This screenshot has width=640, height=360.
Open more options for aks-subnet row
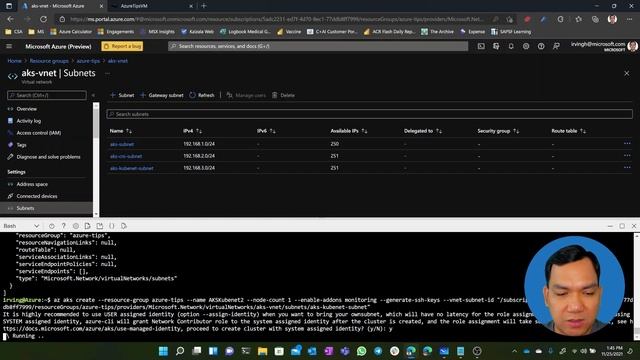click(x=627, y=144)
